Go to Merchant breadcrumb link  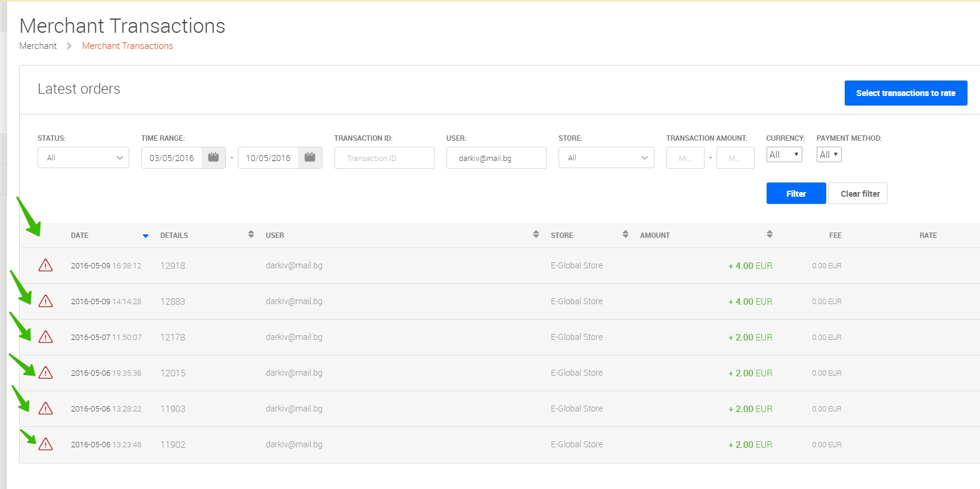point(38,46)
